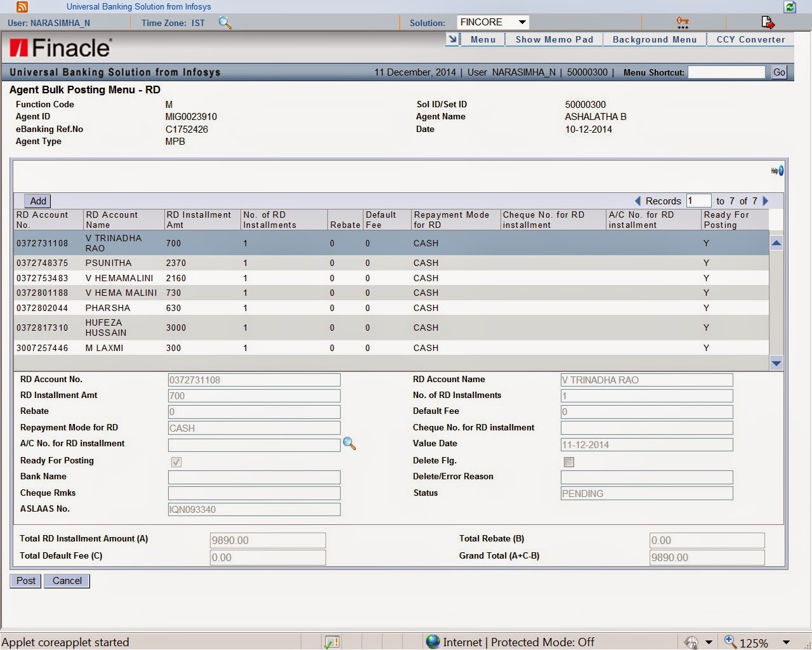Select row for account 0372817310
This screenshot has width=812, height=650.
point(391,328)
